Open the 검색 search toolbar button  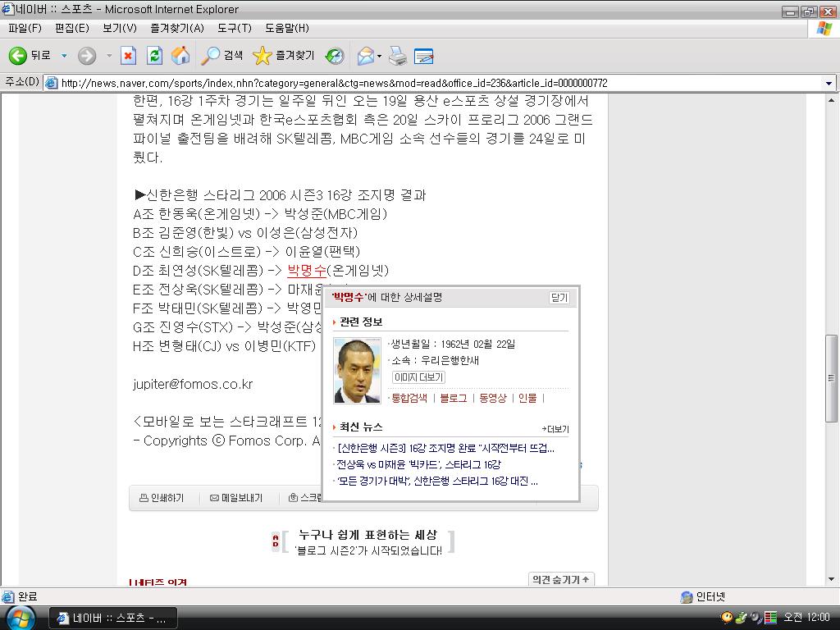click(221, 55)
